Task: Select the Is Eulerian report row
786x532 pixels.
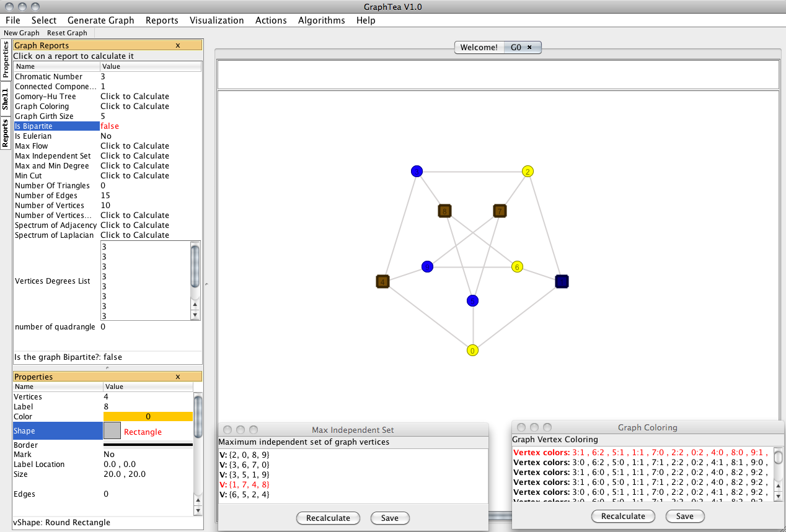Action: pos(108,136)
